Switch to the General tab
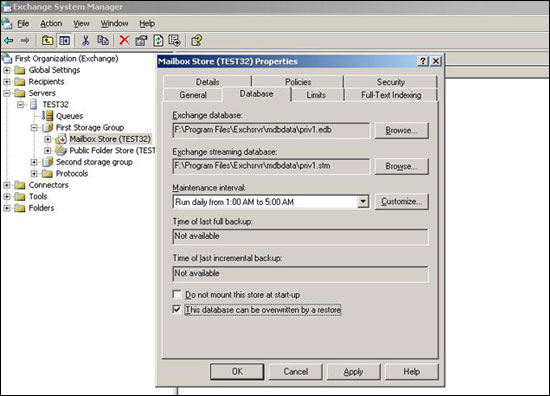Image resolution: width=550 pixels, height=396 pixels. point(193,95)
